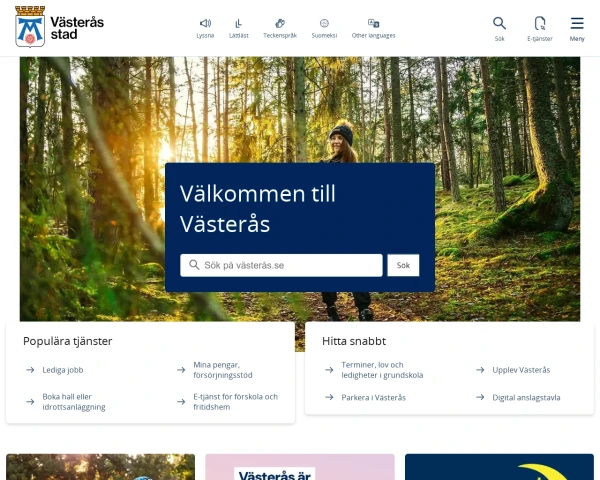Screen dimensions: 600x480
Task: Click the Sök button beside search field
Action: pos(403,265)
